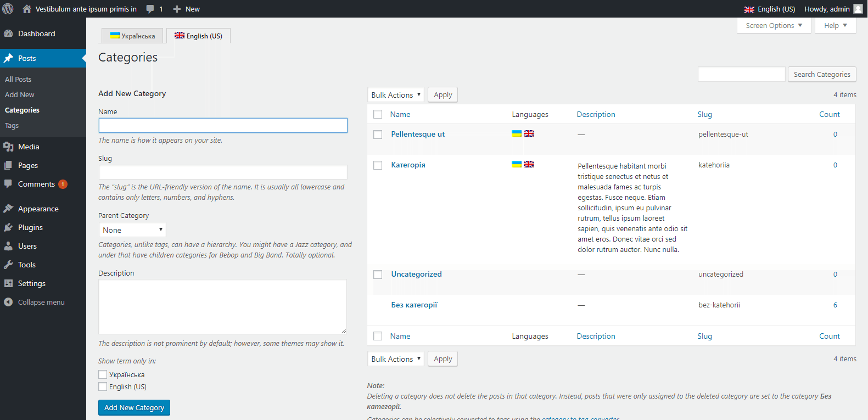This screenshot has width=868, height=420.
Task: Switch to the English (US) language tab
Action: (x=198, y=36)
